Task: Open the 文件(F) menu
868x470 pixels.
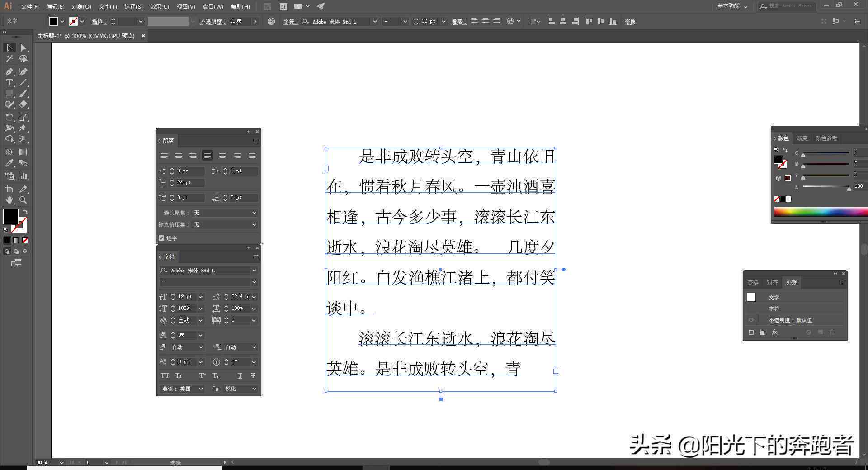Action: [30, 6]
